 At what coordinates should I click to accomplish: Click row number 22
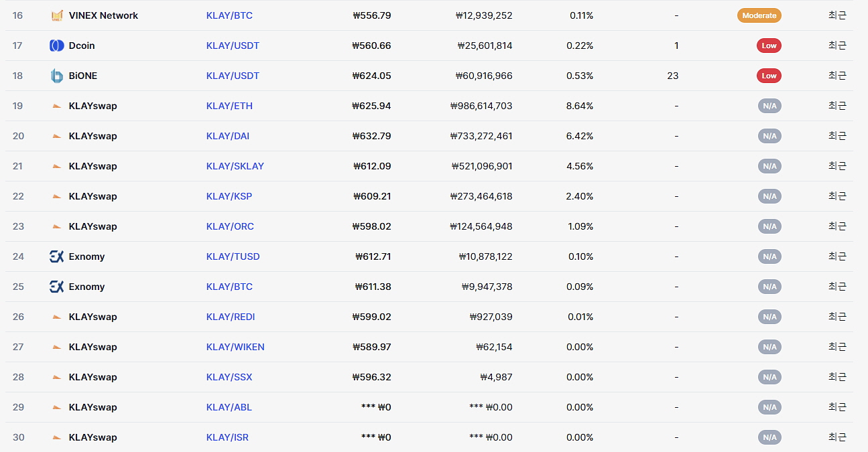tap(18, 196)
